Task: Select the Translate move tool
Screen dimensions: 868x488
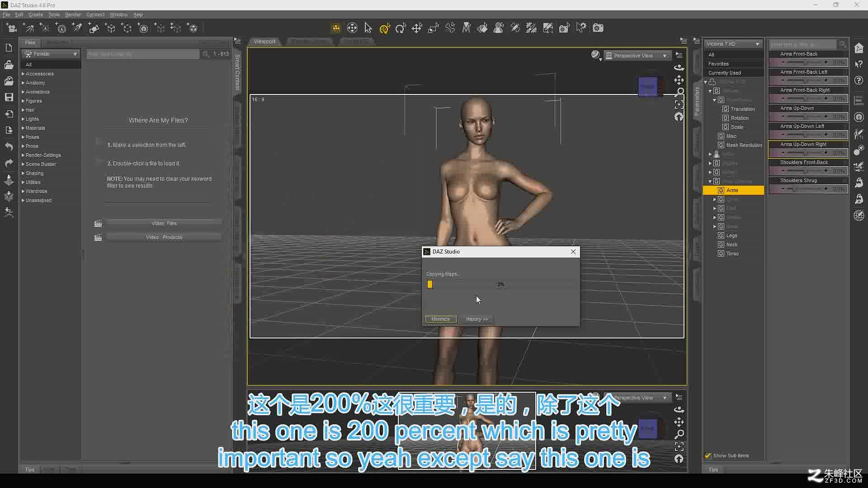Action: click(417, 28)
